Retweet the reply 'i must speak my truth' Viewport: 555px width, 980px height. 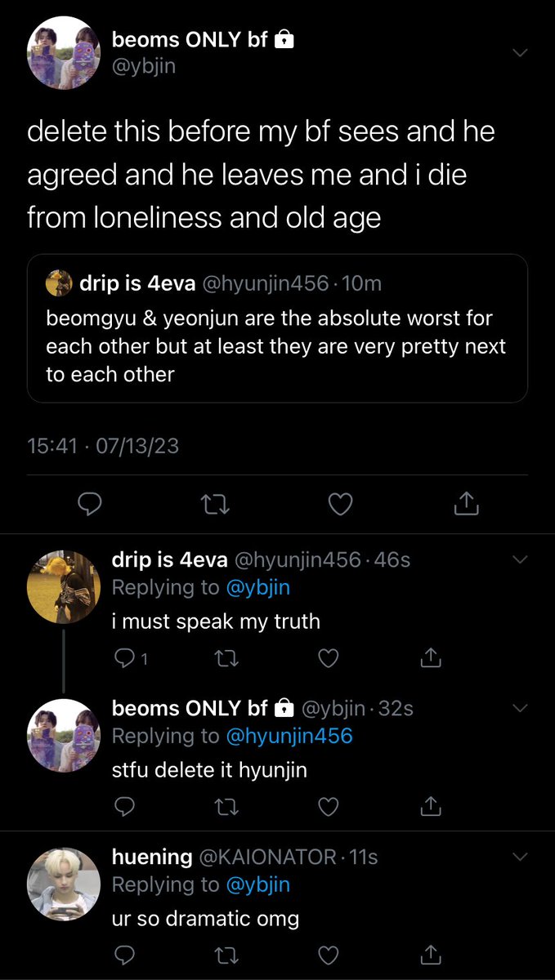point(226,657)
